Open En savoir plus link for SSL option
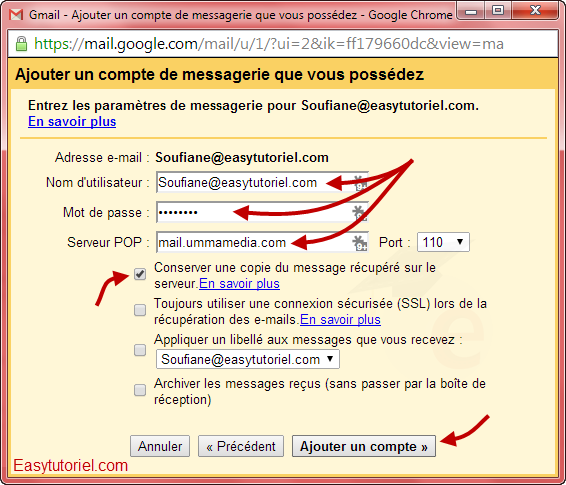The width and height of the screenshot is (566, 485). pyautogui.click(x=340, y=320)
